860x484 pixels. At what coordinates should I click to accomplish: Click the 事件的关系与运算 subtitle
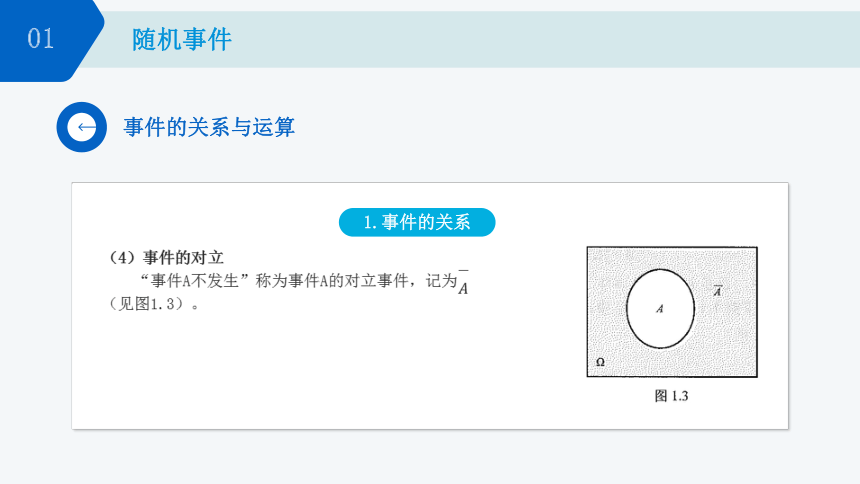209,127
